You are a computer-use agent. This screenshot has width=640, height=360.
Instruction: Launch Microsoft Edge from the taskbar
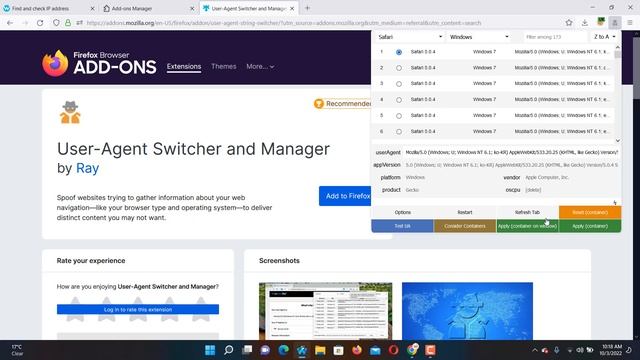pos(283,350)
